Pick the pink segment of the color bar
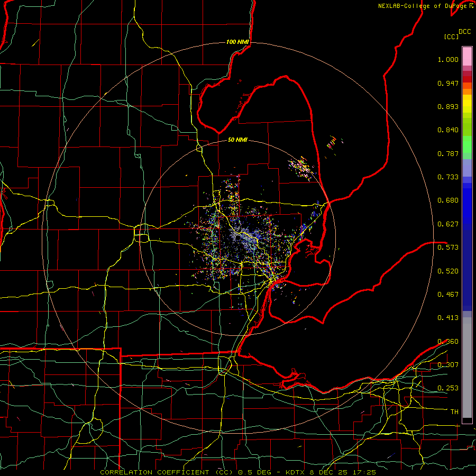Screen dimensions: 476x476 point(467,57)
